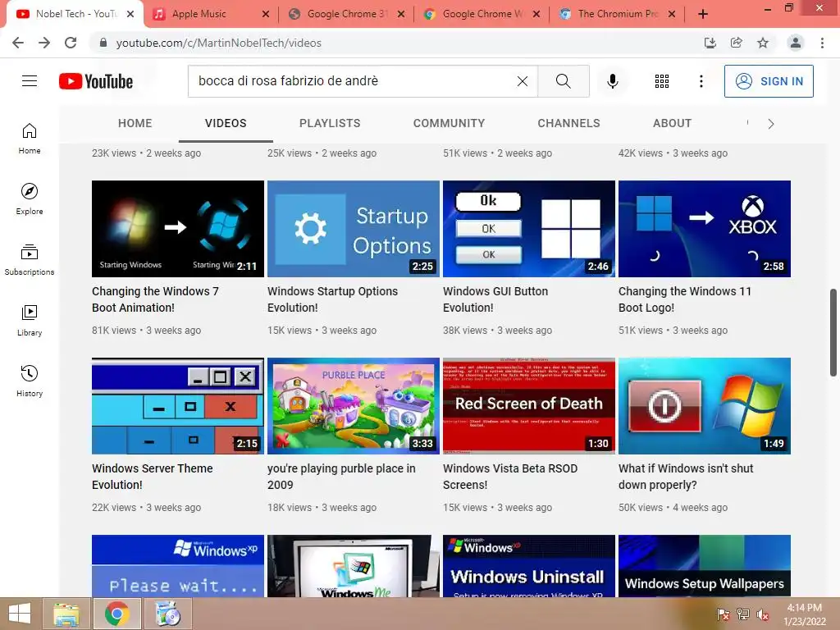Open History in the sidebar
This screenshot has height=630, width=840.
(x=30, y=381)
